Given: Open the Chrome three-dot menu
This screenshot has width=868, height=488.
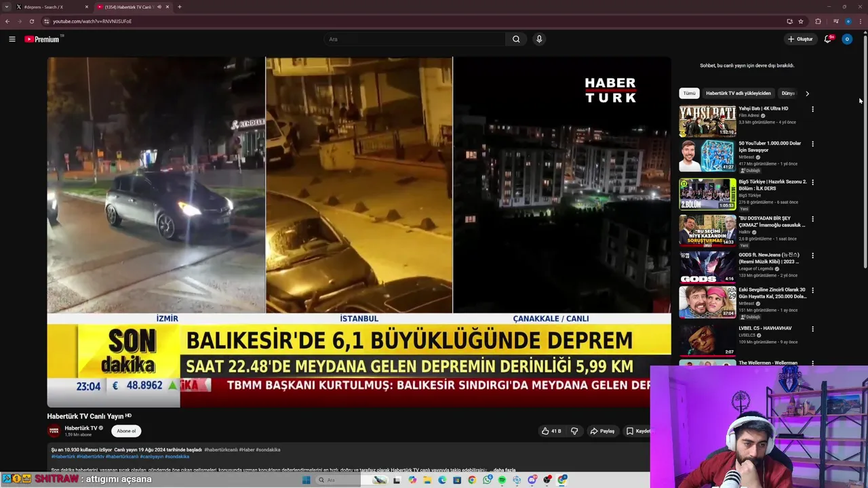Looking at the screenshot, I should (861, 21).
